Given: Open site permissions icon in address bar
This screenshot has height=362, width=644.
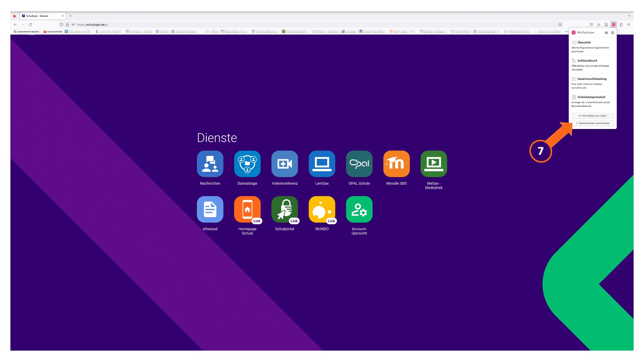Looking at the screenshot, I should click(x=73, y=24).
